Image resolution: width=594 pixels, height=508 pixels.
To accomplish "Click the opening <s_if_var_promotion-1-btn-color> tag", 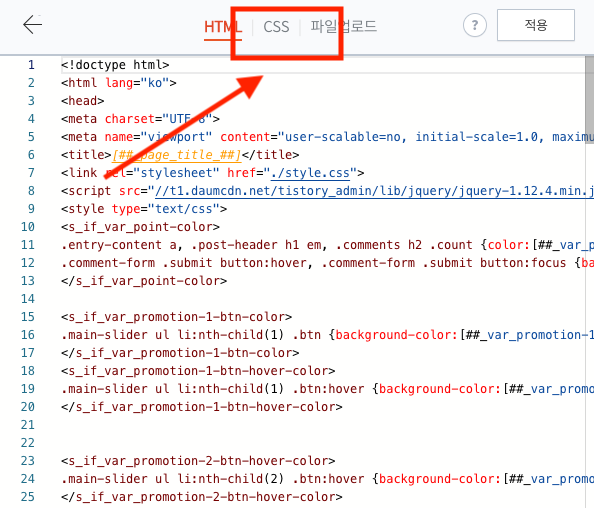I will coord(177,317).
